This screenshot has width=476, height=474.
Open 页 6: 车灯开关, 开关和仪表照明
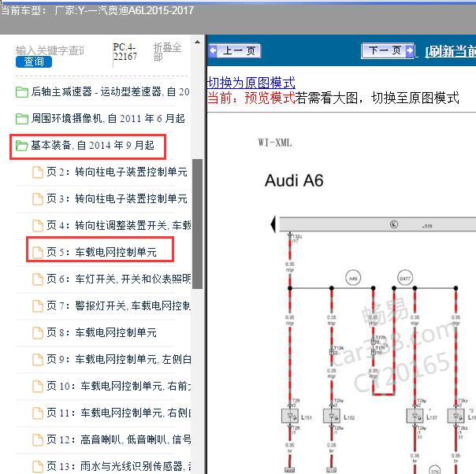tap(119, 279)
